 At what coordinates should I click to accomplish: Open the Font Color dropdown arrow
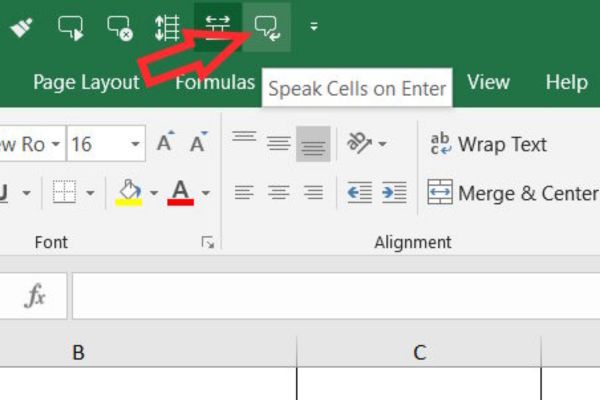click(205, 193)
